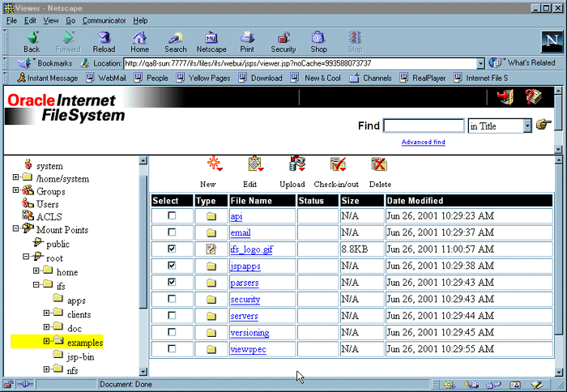Click the header frame scrollbar down arrow
This screenshot has height=392, width=567.
pyautogui.click(x=558, y=149)
